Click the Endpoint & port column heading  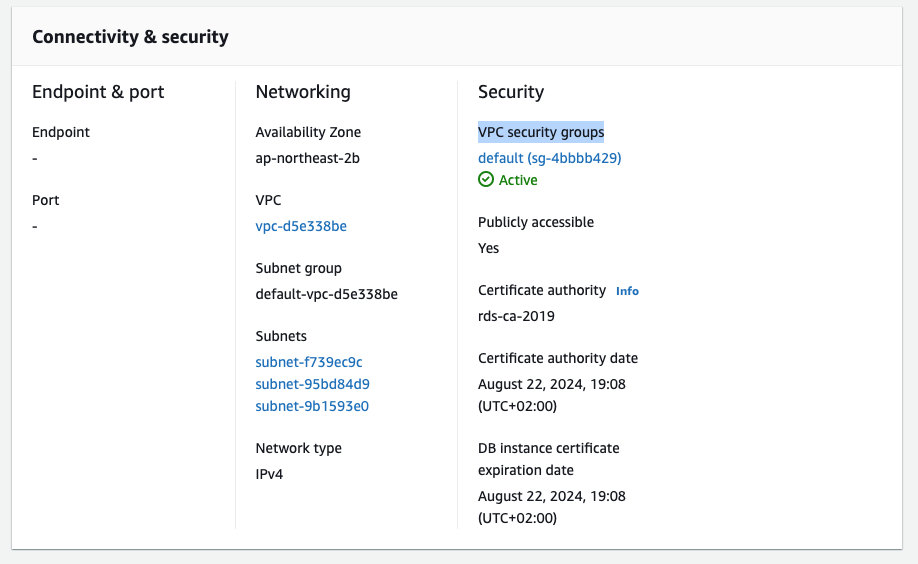click(x=98, y=92)
